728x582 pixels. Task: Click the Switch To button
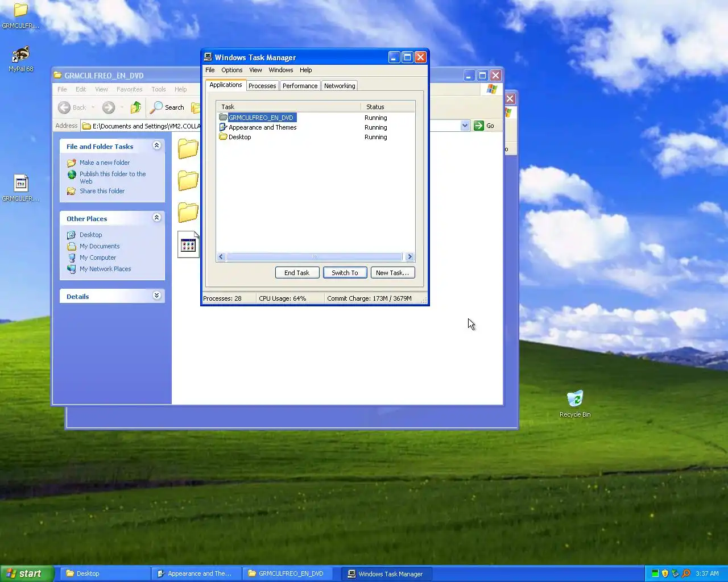345,273
